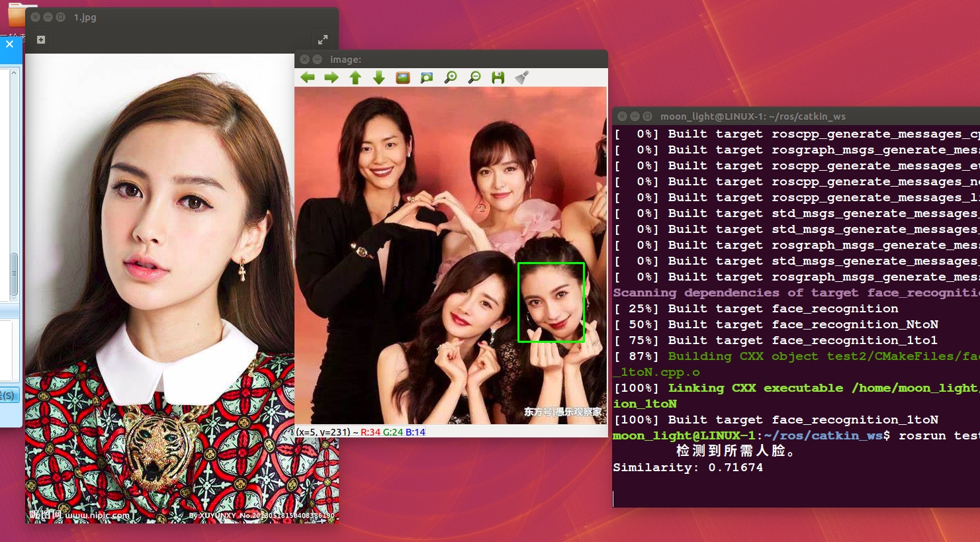This screenshot has height=542, width=980.
Task: Click the back navigation arrow in image toolbar
Action: click(x=307, y=77)
